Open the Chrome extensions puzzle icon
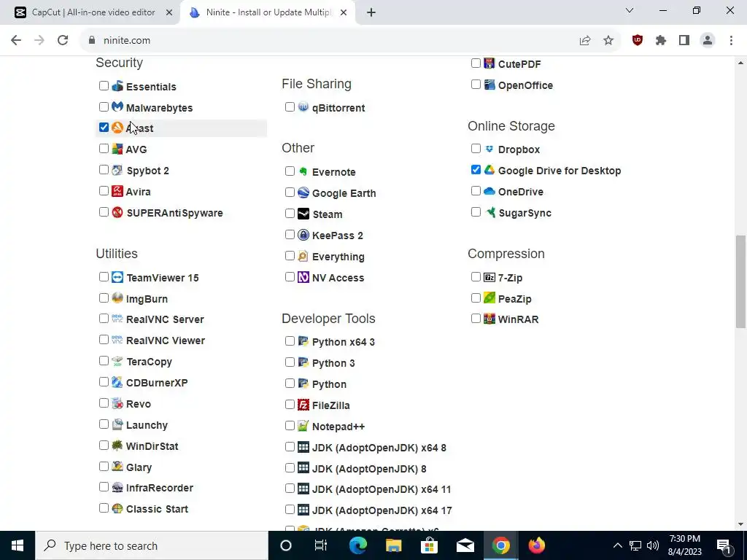The image size is (747, 560). (661, 41)
